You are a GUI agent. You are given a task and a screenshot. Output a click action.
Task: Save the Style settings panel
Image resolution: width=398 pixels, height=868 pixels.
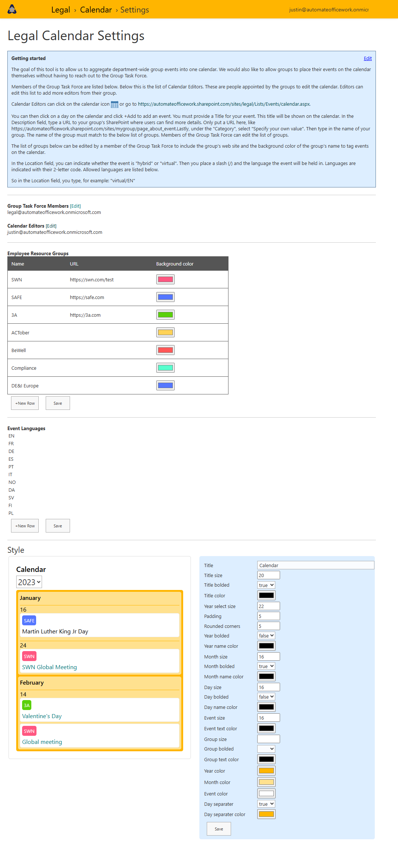(x=219, y=829)
